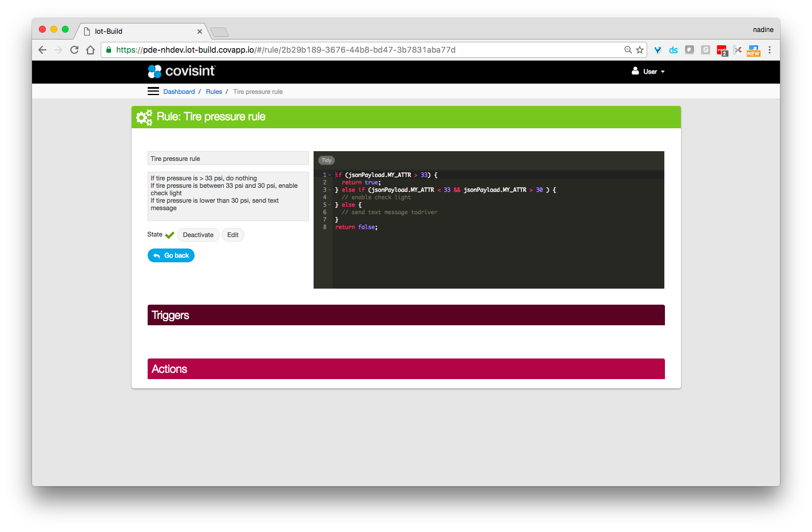Click the browser home icon
Image resolution: width=812 pixels, height=532 pixels.
pos(90,50)
